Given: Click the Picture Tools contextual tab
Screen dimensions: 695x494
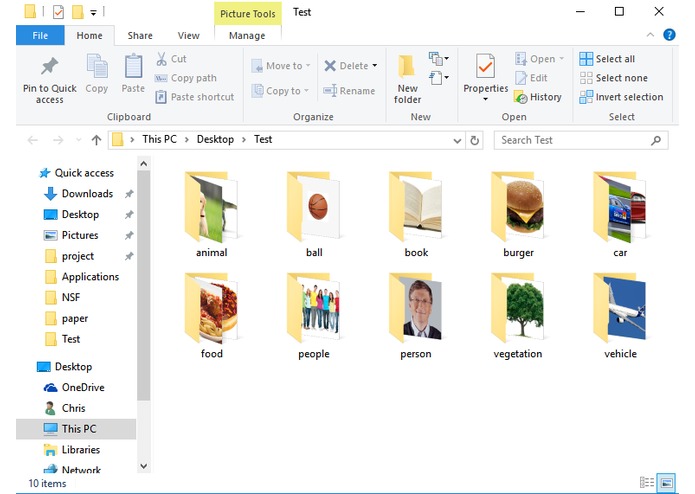Looking at the screenshot, I should (247, 14).
